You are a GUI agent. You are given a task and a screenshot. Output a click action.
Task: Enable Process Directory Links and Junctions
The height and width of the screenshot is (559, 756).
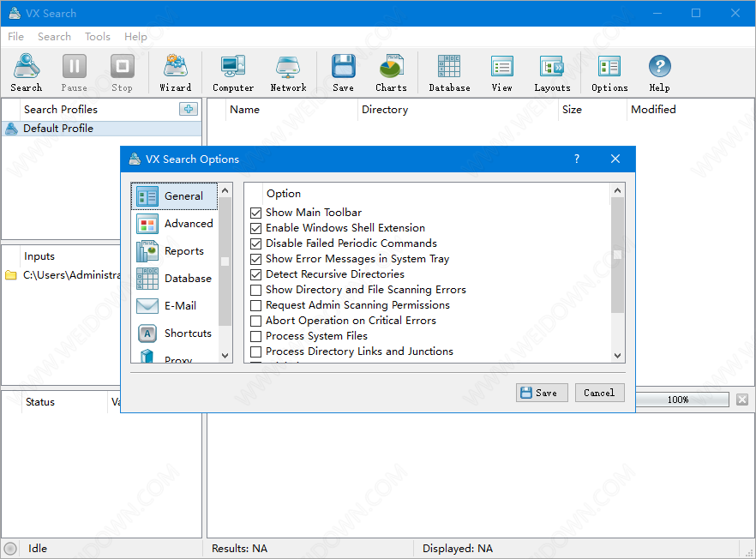[256, 352]
